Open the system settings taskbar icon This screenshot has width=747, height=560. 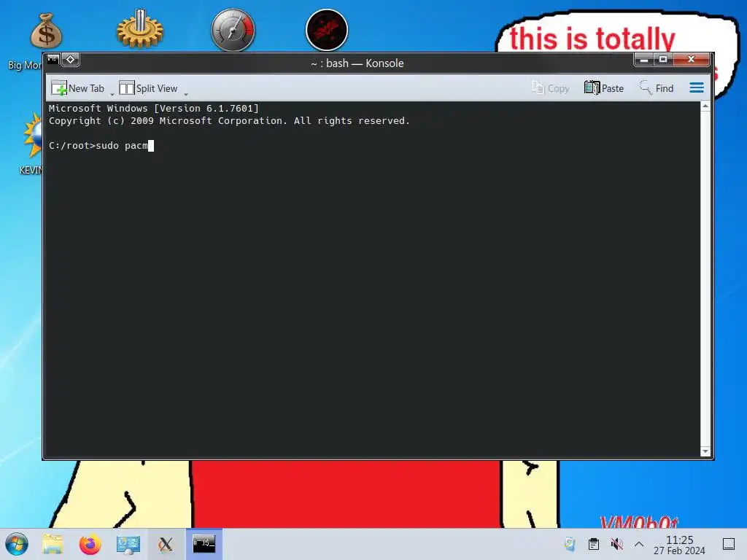point(128,545)
